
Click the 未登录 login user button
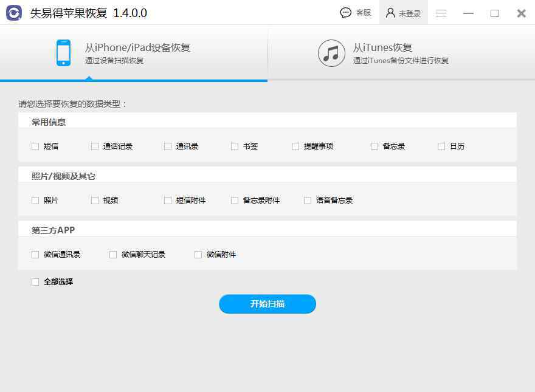coord(403,13)
